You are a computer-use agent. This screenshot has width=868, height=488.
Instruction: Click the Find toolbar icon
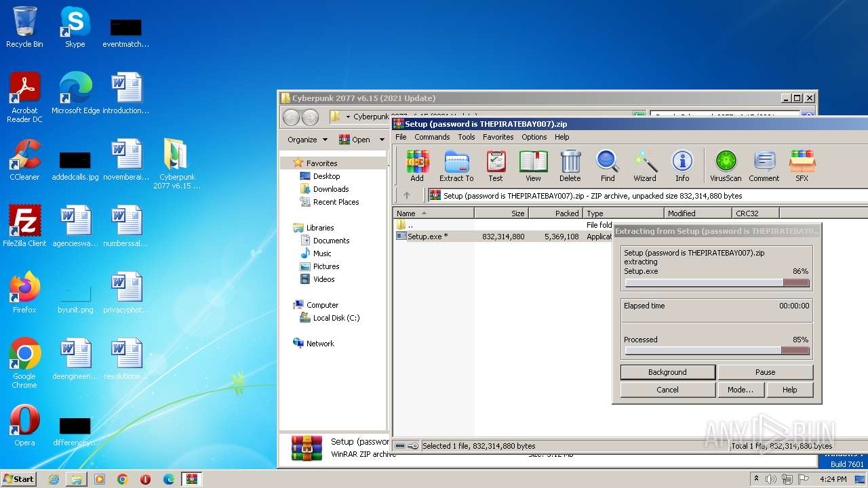[608, 166]
